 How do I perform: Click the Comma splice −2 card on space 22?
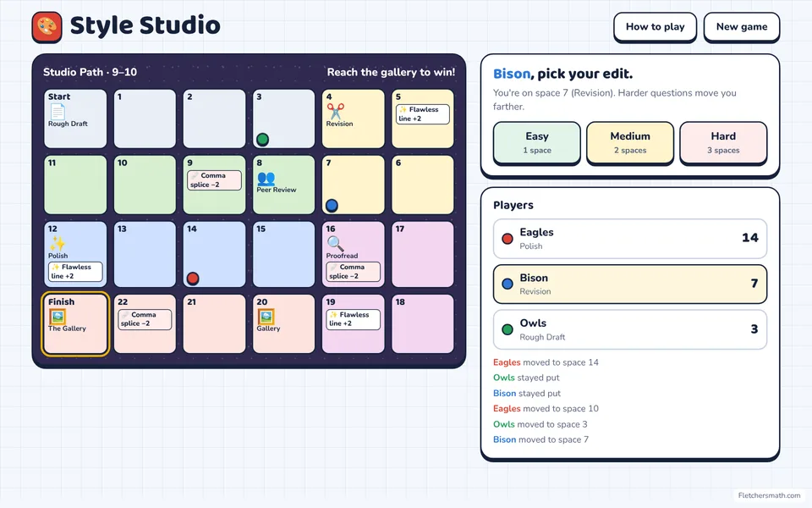tap(145, 319)
